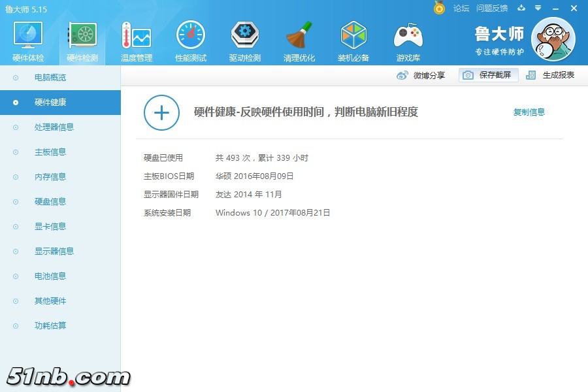This screenshot has width=588, height=392.
Task: Click the 保存截屏 button
Action: pos(488,75)
